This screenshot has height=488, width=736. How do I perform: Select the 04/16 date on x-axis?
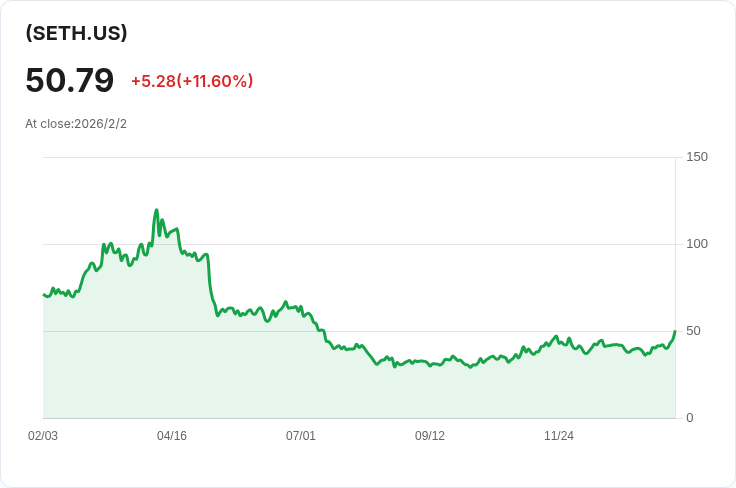pyautogui.click(x=172, y=436)
